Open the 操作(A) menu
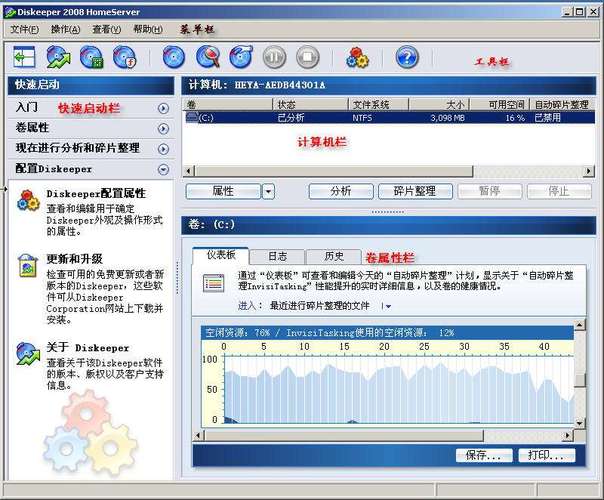 coord(65,29)
